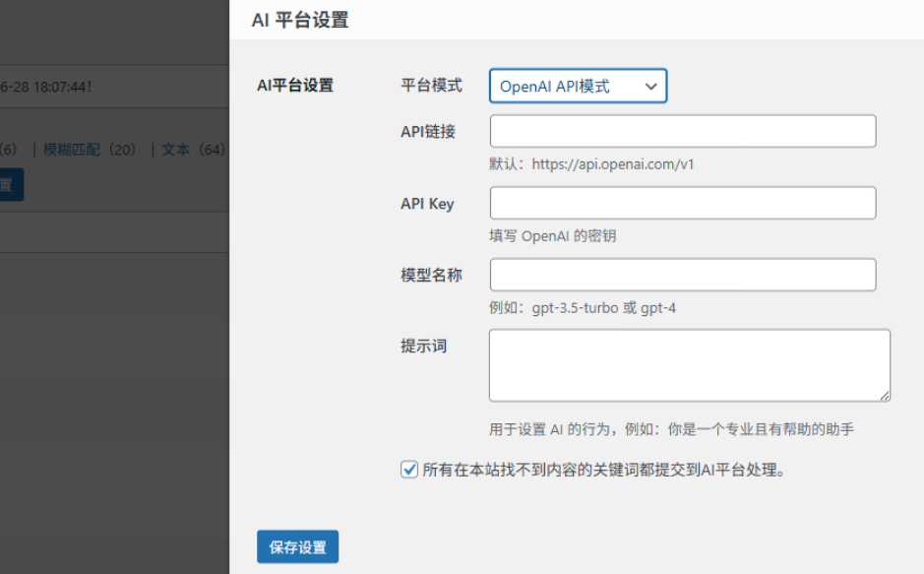Image resolution: width=924 pixels, height=574 pixels.
Task: Focus the API链接 input field
Action: (x=682, y=131)
